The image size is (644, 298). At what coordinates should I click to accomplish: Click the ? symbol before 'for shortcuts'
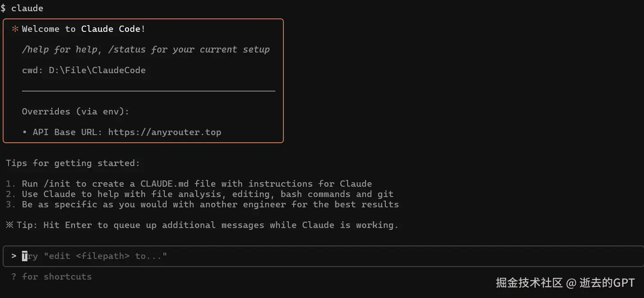click(14, 277)
